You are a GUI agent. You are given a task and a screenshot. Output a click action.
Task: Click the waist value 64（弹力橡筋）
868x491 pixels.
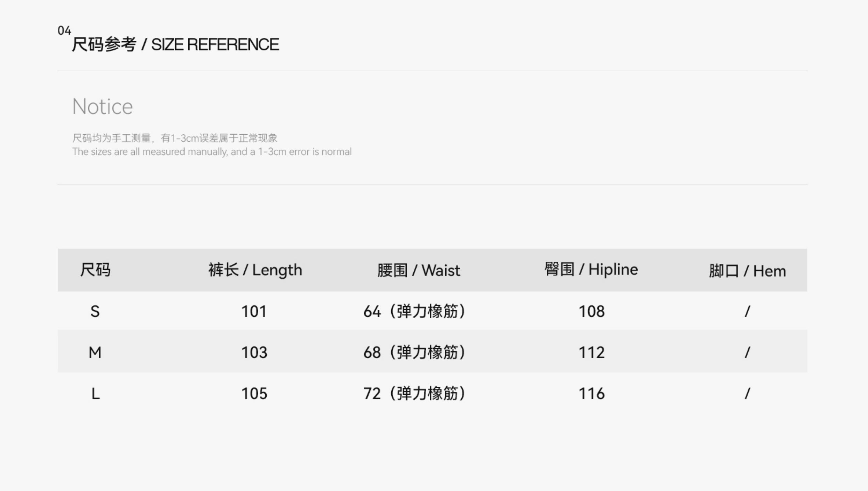(x=414, y=311)
